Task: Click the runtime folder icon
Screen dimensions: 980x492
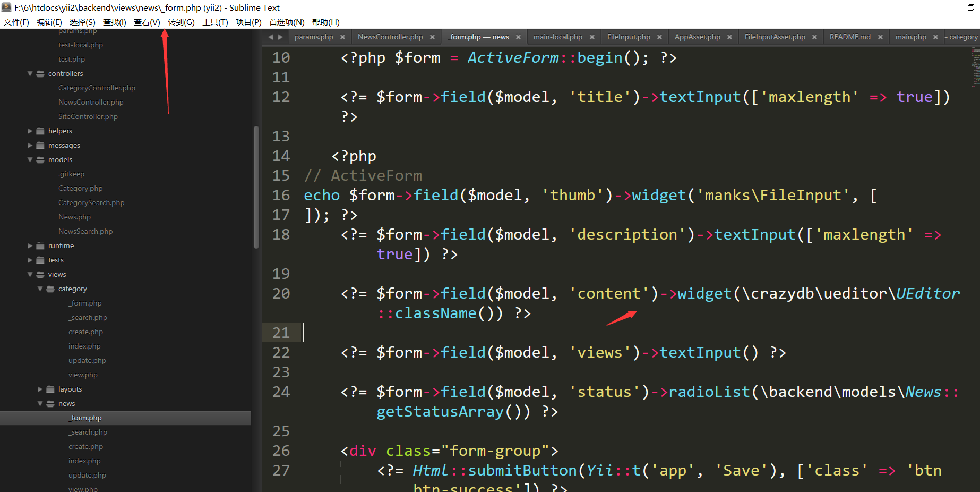Action: click(40, 246)
